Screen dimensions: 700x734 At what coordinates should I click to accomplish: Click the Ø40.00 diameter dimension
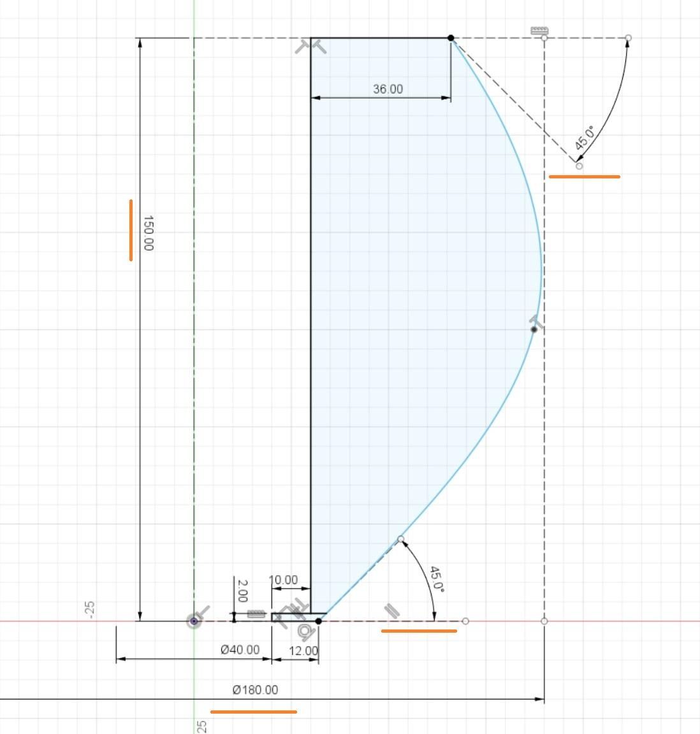tap(240, 651)
